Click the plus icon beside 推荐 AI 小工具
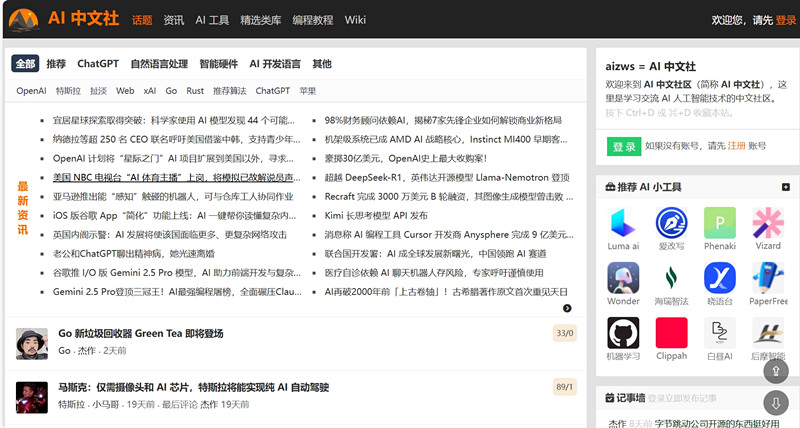The width and height of the screenshot is (800, 428). click(x=786, y=187)
